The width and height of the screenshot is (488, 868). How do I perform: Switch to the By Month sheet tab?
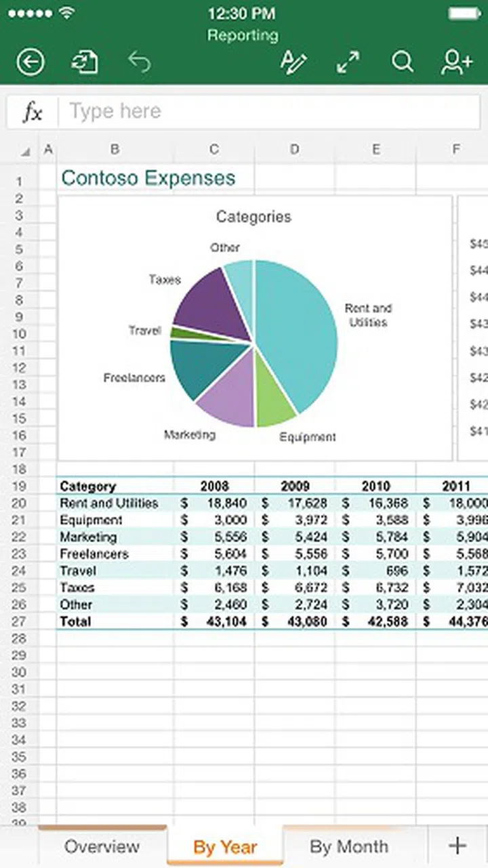pos(349,846)
